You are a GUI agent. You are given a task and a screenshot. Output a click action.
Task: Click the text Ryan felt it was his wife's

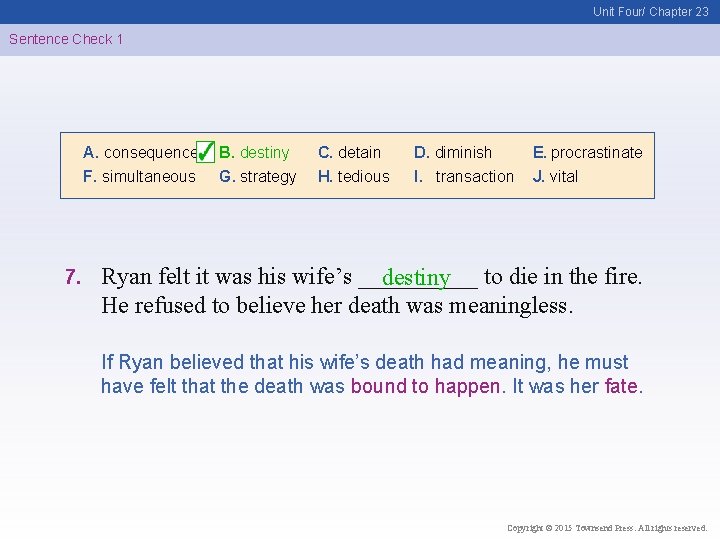[226, 277]
